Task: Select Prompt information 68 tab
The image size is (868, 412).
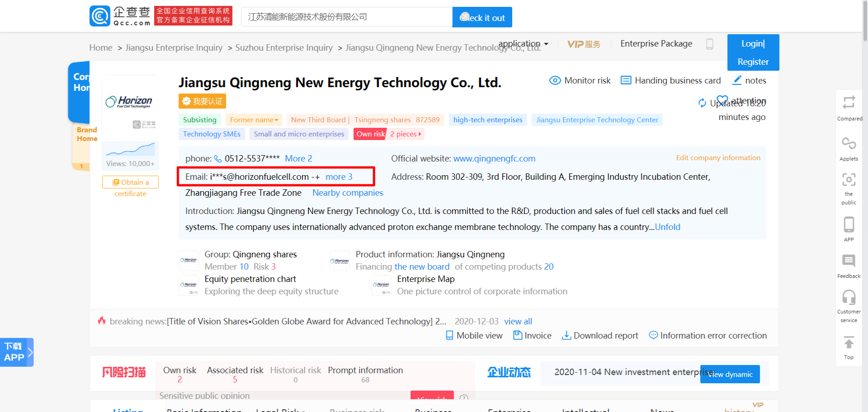Action: [x=365, y=375]
